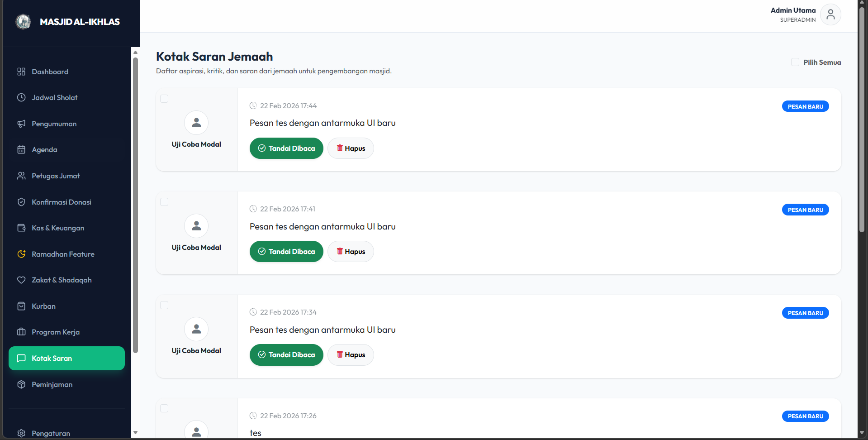Delete the 17:44 message with Hapus
Image resolution: width=868 pixels, height=440 pixels.
point(351,148)
